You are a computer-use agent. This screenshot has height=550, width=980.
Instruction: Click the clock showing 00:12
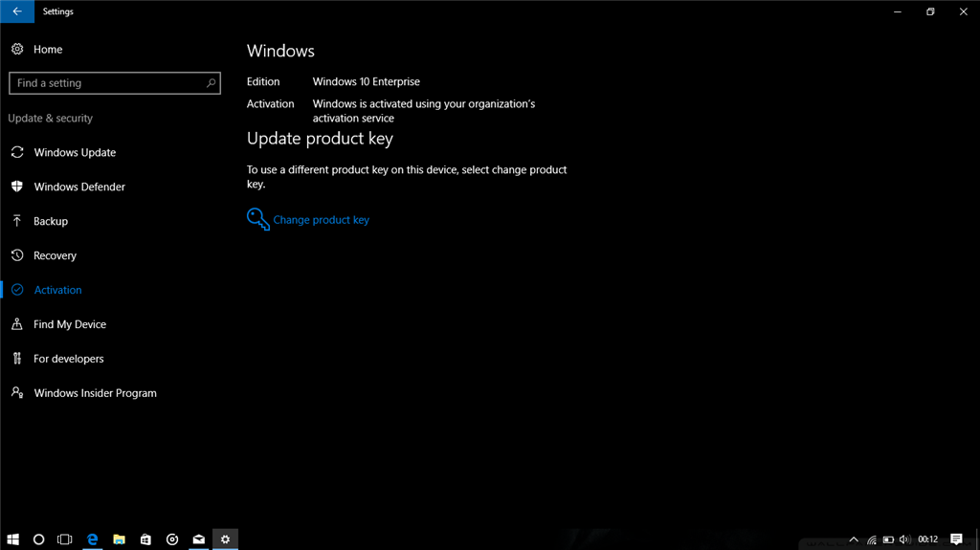point(928,539)
